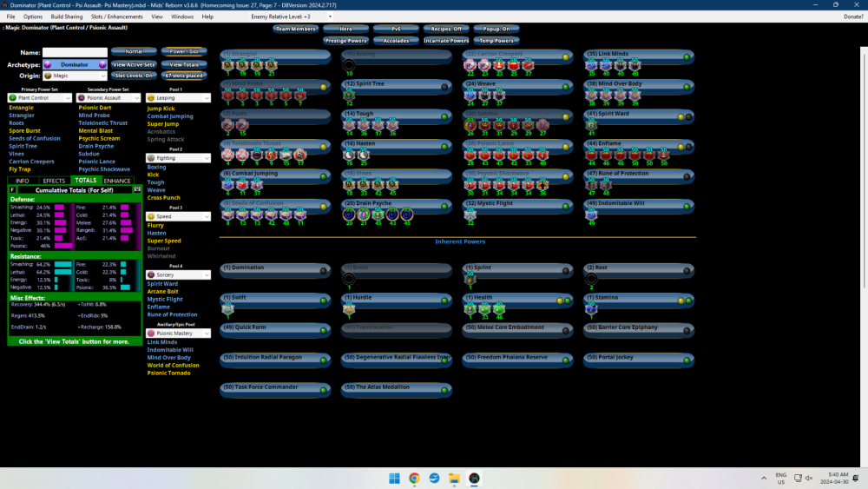
Task: Select Weave's enhancement slot placed at level 24
Action: [x=470, y=96]
